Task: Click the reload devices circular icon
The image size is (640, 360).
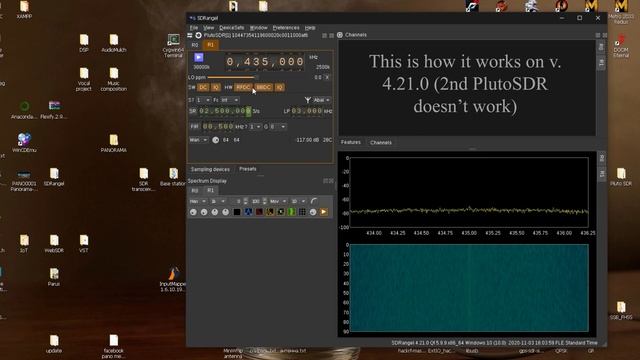Action: 198,36
